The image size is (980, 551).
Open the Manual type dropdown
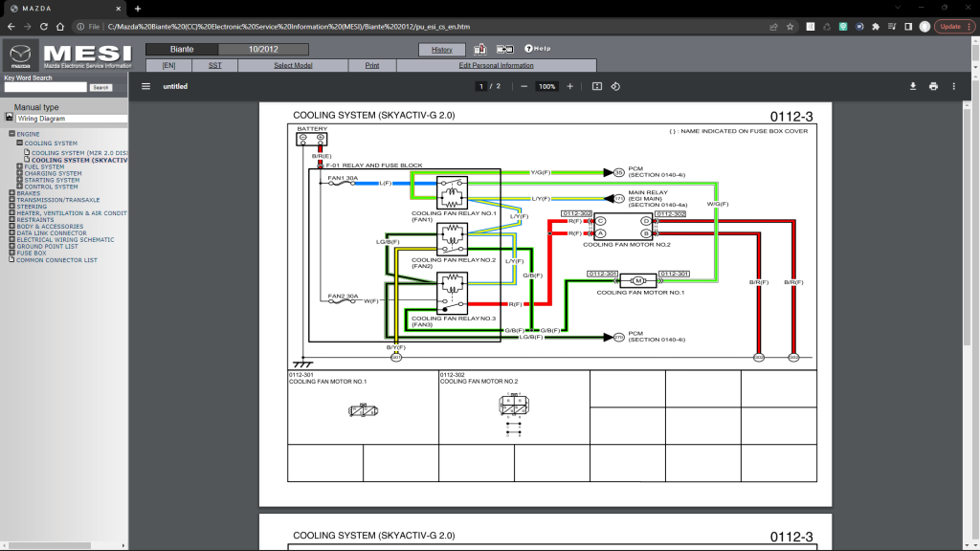pos(70,119)
